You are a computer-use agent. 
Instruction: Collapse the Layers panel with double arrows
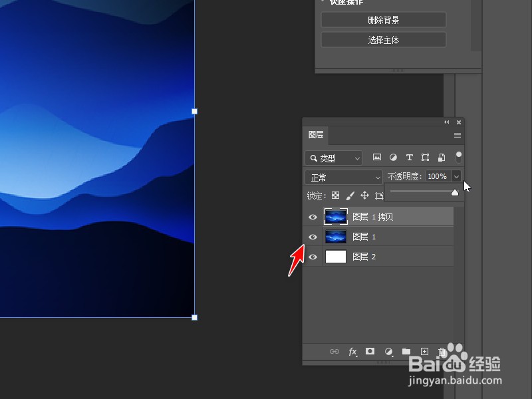point(446,122)
